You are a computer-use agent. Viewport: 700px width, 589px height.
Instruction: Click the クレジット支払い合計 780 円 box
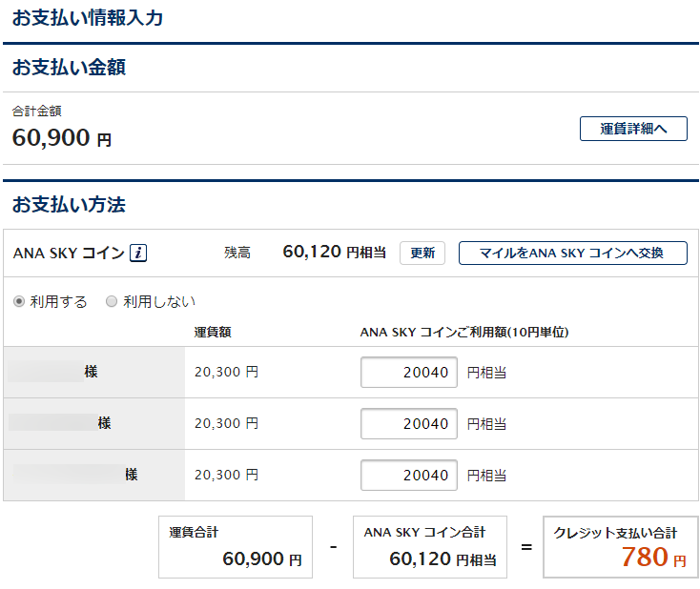[621, 547]
